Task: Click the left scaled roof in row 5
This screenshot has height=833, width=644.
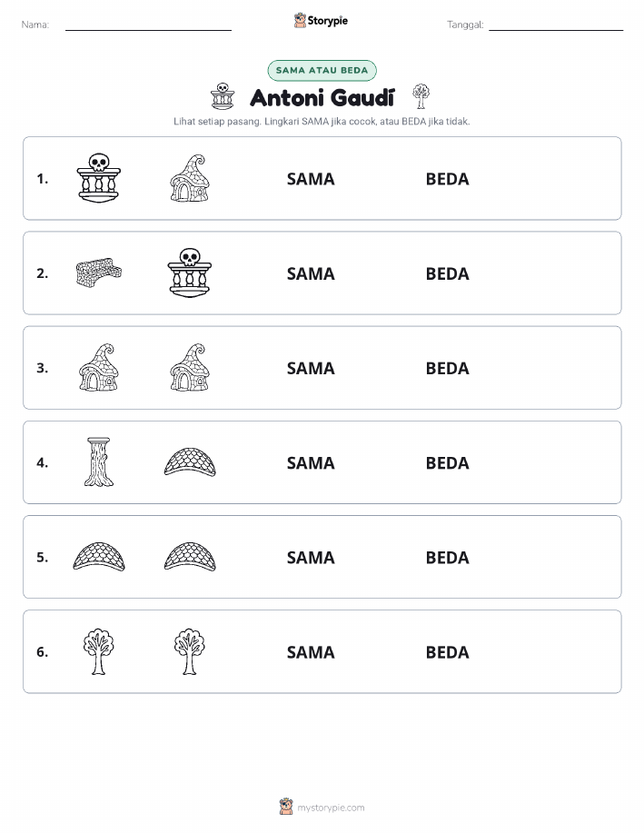Action: pos(99,557)
